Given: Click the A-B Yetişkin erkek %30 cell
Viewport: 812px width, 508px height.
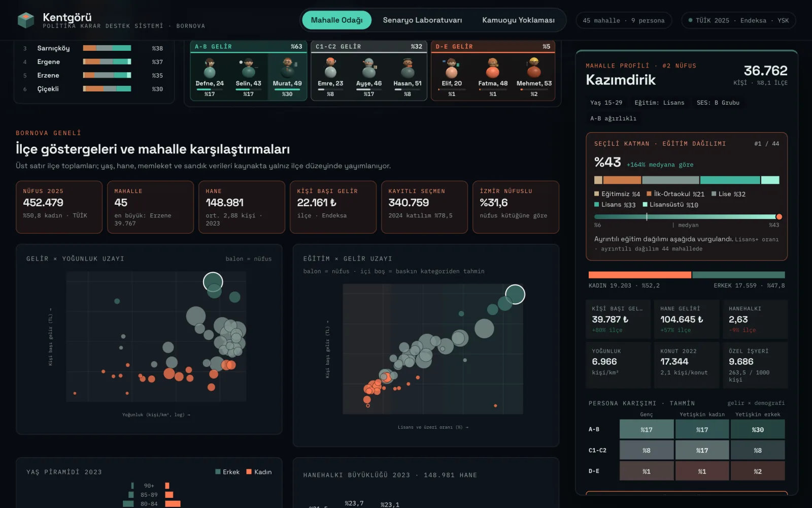Looking at the screenshot, I should [758, 429].
